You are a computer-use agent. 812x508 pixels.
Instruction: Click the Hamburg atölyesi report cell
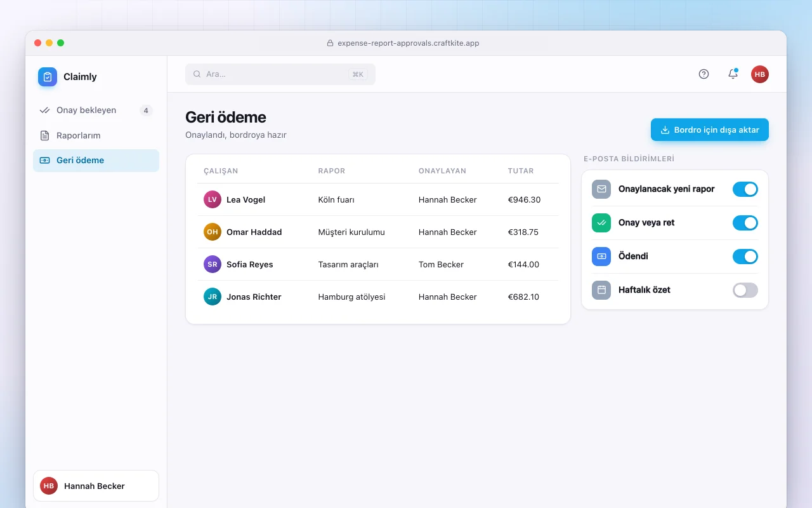pos(351,297)
